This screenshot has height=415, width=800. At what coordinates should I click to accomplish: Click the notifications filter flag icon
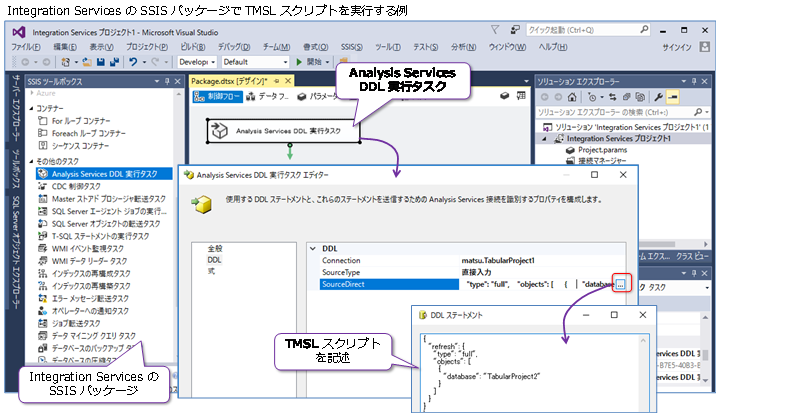click(x=495, y=30)
